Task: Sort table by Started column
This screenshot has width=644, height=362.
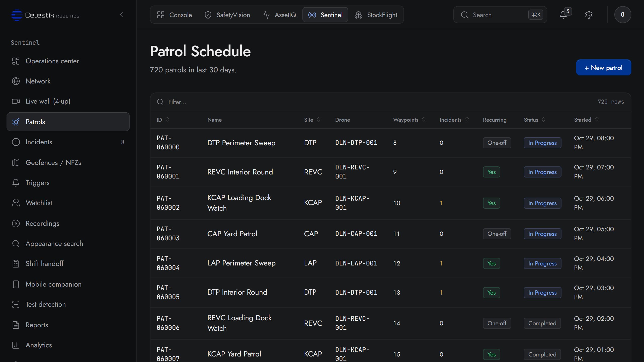Action: tap(586, 120)
